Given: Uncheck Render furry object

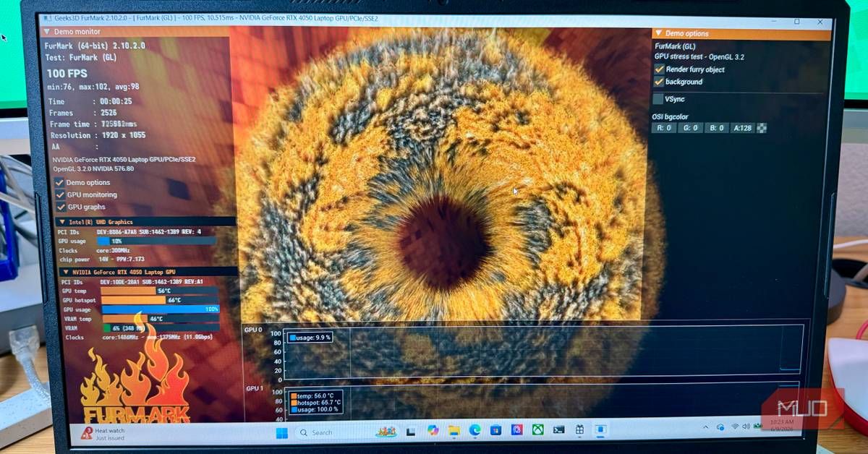Looking at the screenshot, I should pos(659,69).
